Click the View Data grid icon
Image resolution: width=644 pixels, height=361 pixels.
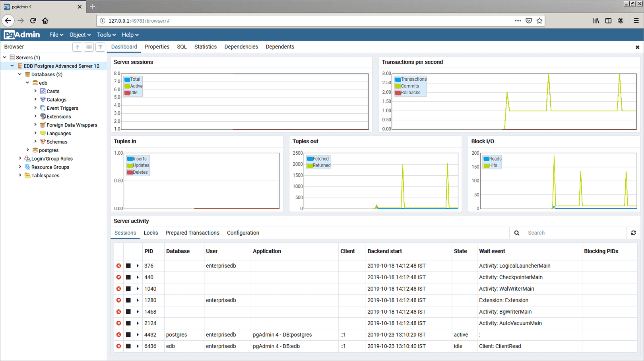(89, 47)
